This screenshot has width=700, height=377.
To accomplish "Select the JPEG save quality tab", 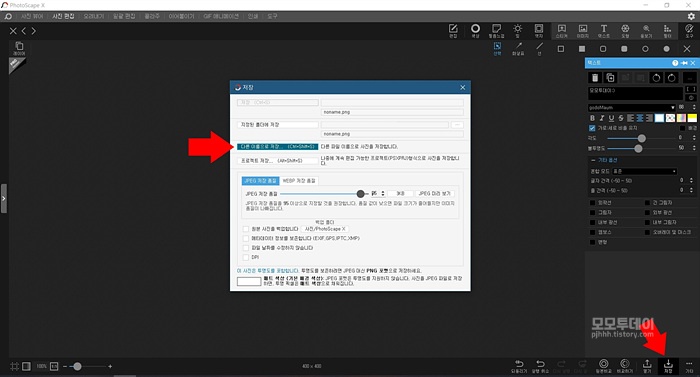I will [x=260, y=180].
